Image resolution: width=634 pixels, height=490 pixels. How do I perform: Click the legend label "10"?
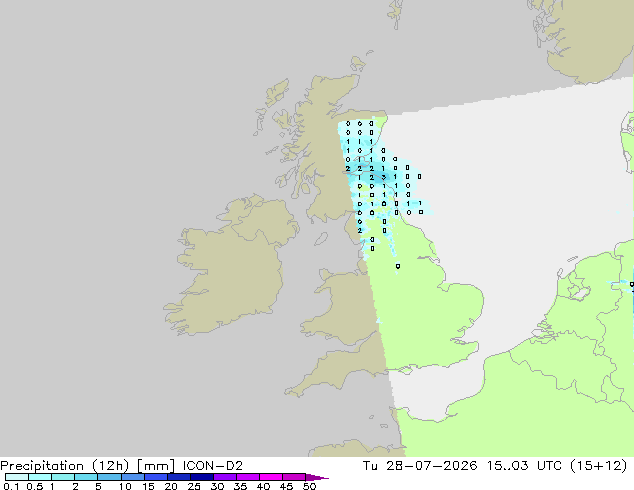pos(125,486)
